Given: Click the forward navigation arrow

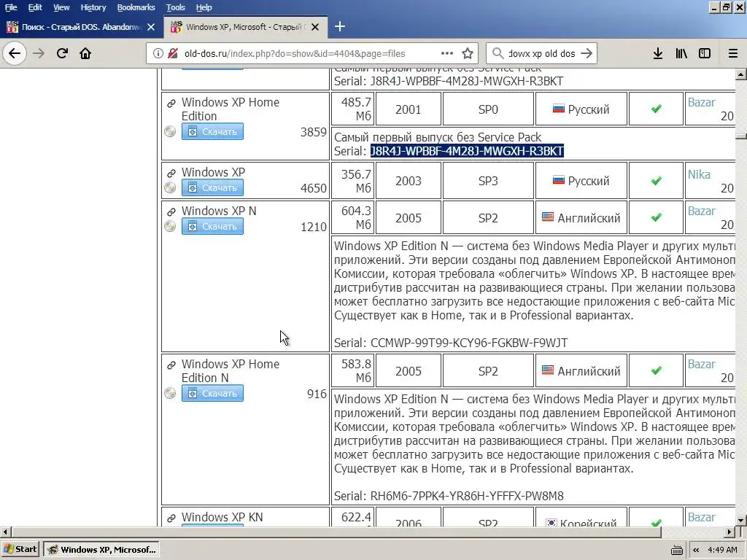Looking at the screenshot, I should (x=39, y=53).
